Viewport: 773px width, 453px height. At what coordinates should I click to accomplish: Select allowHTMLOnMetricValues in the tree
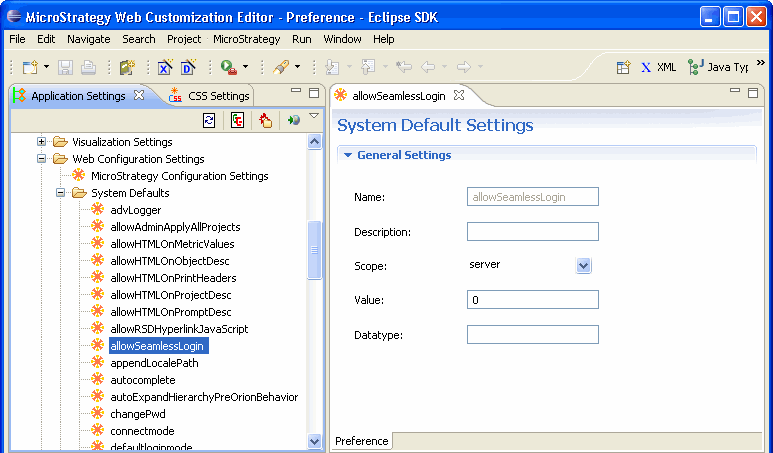coord(172,244)
